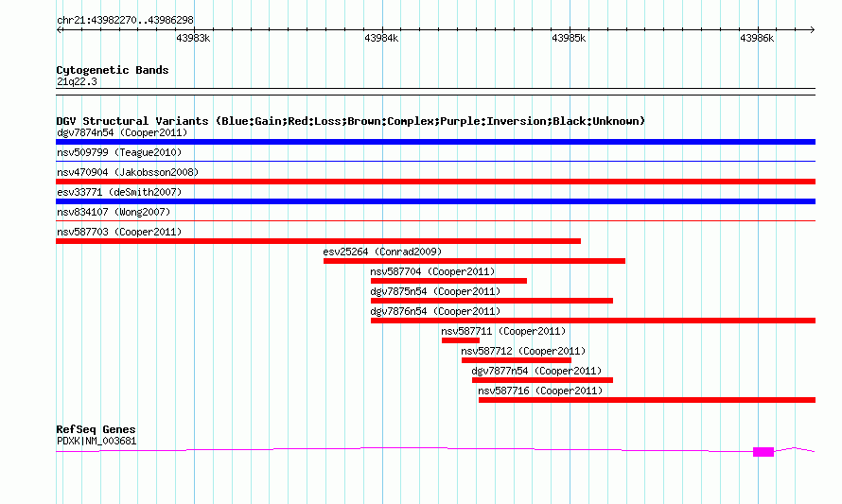Click the 43983k ruler mark
The height and width of the screenshot is (504, 842).
click(x=193, y=38)
